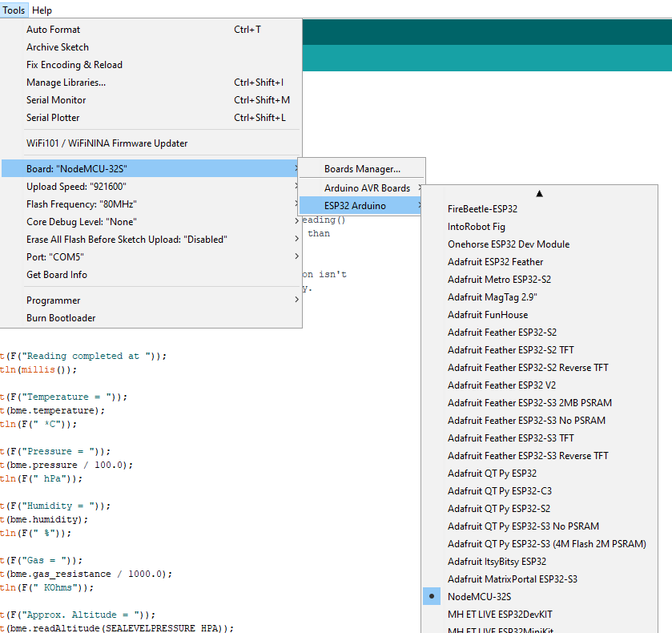
Task: Select MH ET LIVE ESP32DevKIT board
Action: [540, 614]
